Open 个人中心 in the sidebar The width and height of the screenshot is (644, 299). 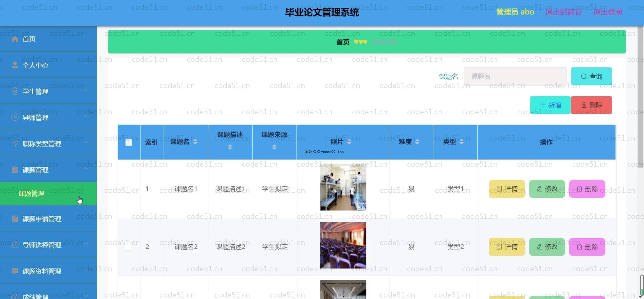click(48, 65)
